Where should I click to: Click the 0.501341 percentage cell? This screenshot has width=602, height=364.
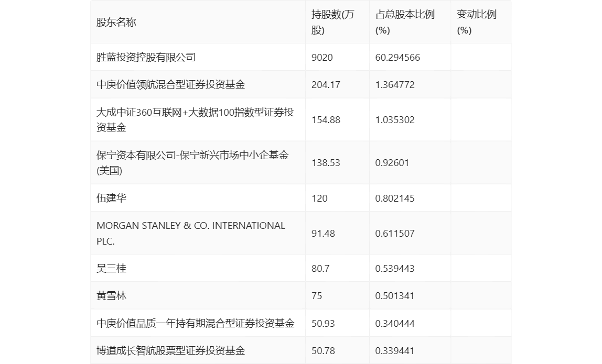pyautogui.click(x=395, y=296)
